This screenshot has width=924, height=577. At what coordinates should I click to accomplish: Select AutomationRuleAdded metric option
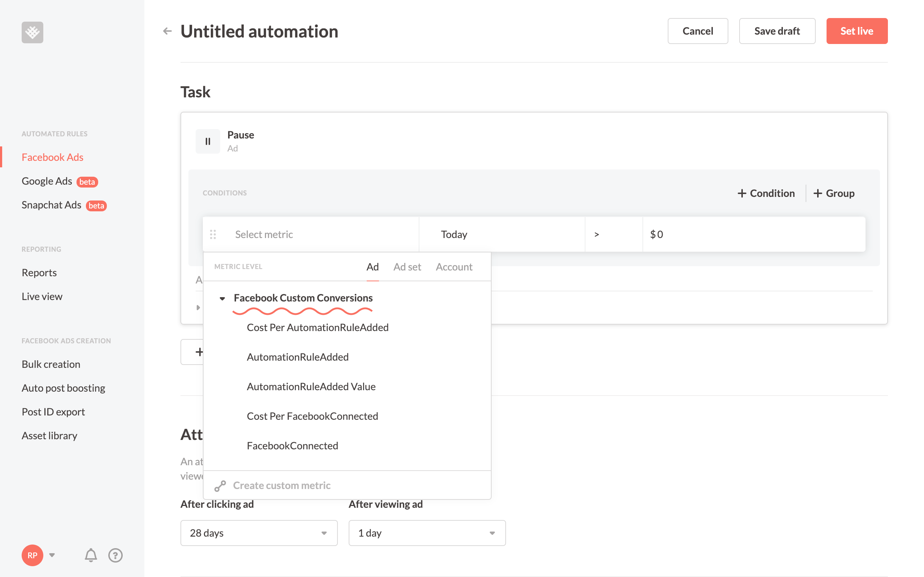click(x=298, y=356)
